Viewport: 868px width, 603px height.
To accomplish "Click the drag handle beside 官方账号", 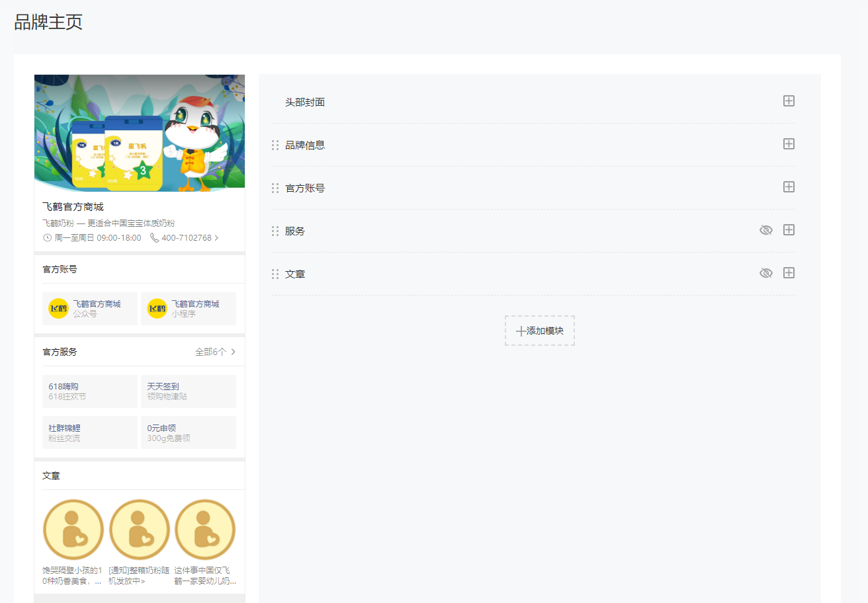I will 275,188.
